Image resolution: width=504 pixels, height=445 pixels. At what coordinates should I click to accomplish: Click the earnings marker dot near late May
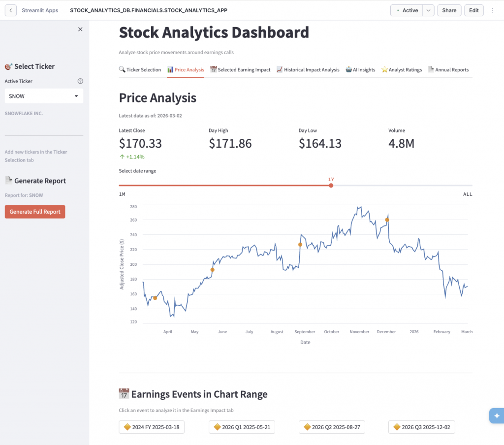click(x=212, y=270)
